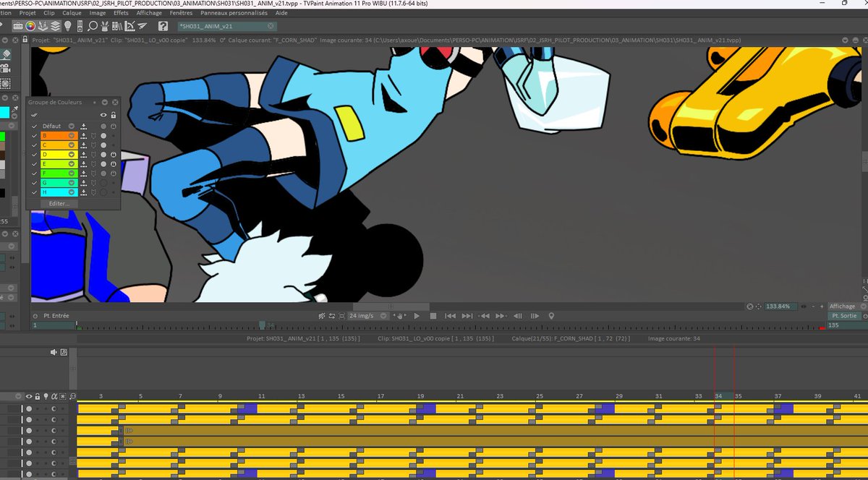Click the layers stack icon in the toolbar

56,26
